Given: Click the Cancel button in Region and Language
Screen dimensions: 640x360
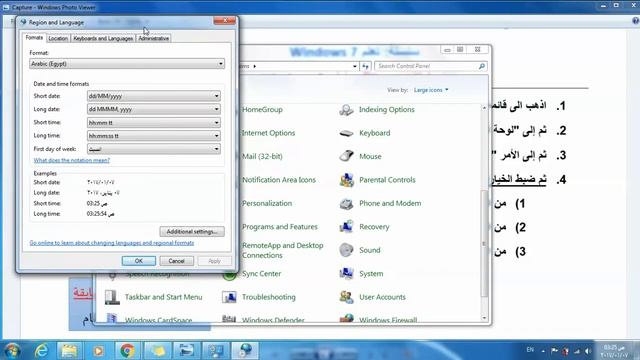Looking at the screenshot, I should 176,261.
